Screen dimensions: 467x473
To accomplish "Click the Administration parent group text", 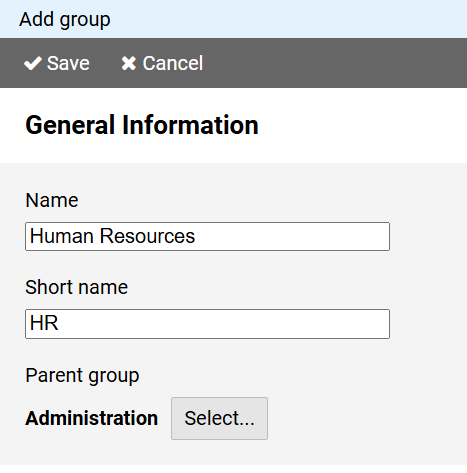I will tap(92, 418).
